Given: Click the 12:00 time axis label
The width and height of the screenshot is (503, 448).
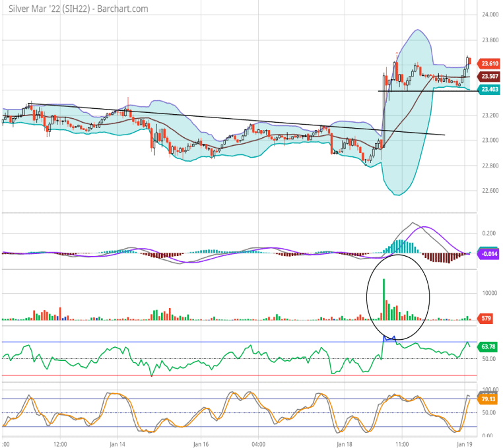Looking at the screenshot, I should [x=60, y=444].
